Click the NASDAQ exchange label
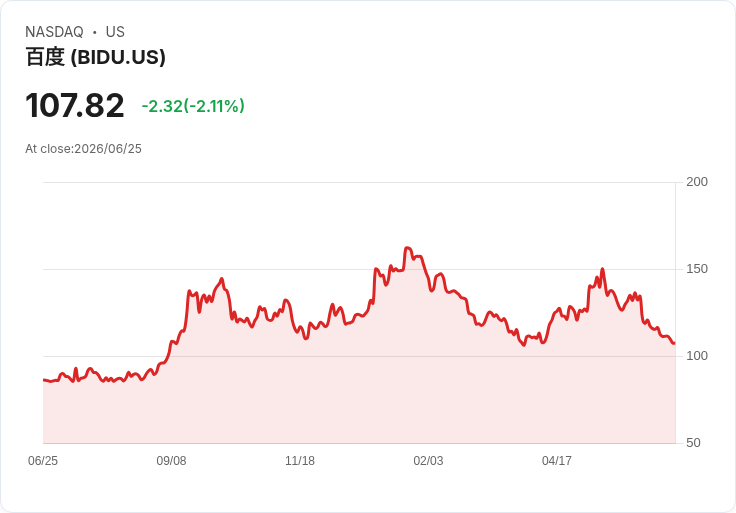Viewport: 736px width, 513px height. coord(54,32)
